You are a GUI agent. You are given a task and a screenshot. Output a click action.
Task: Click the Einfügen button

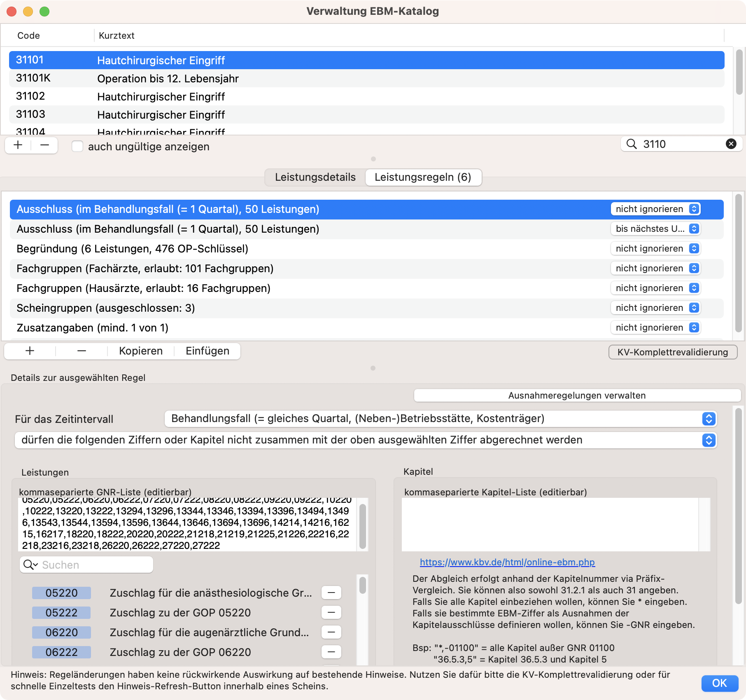(207, 351)
